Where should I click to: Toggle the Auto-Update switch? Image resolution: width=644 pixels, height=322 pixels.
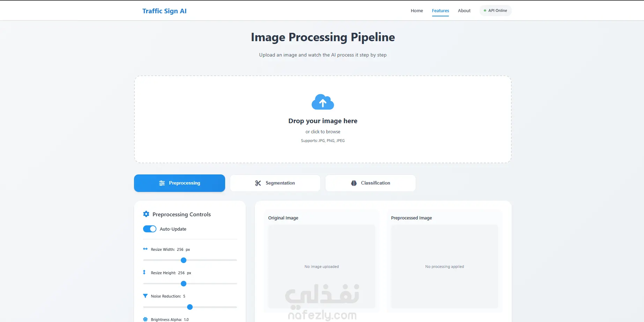click(x=150, y=229)
